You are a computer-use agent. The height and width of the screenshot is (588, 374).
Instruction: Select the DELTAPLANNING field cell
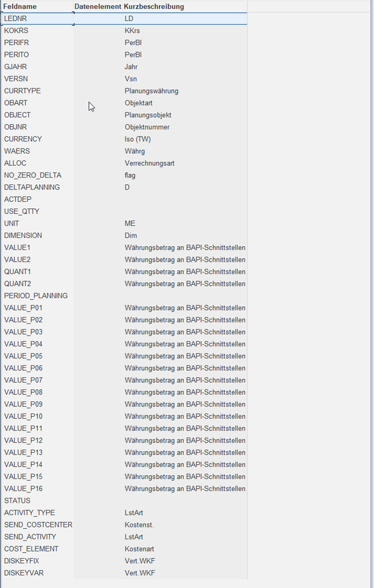coord(37,187)
